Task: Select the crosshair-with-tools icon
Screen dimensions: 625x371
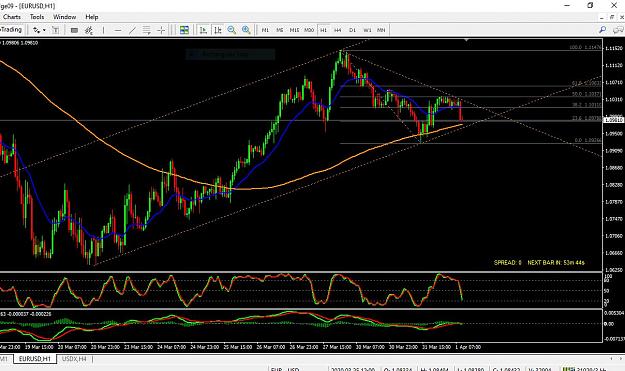Action: [x=89, y=30]
